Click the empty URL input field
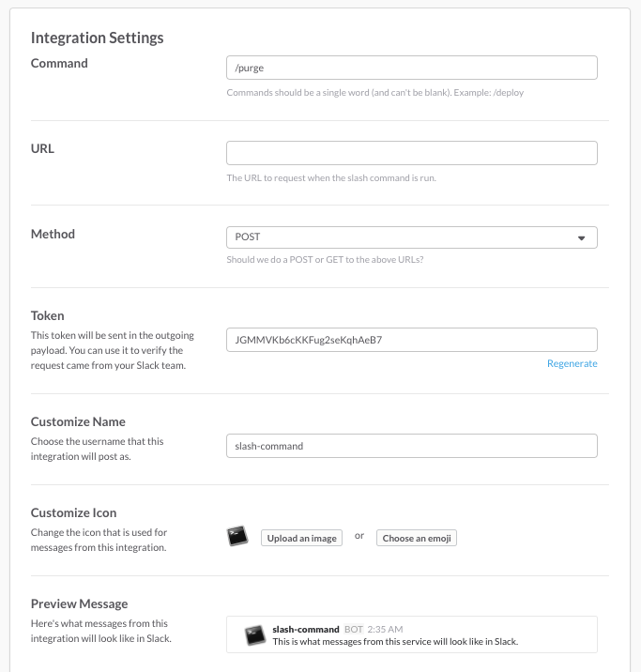Screen dimensions: 641x672 coord(412,153)
